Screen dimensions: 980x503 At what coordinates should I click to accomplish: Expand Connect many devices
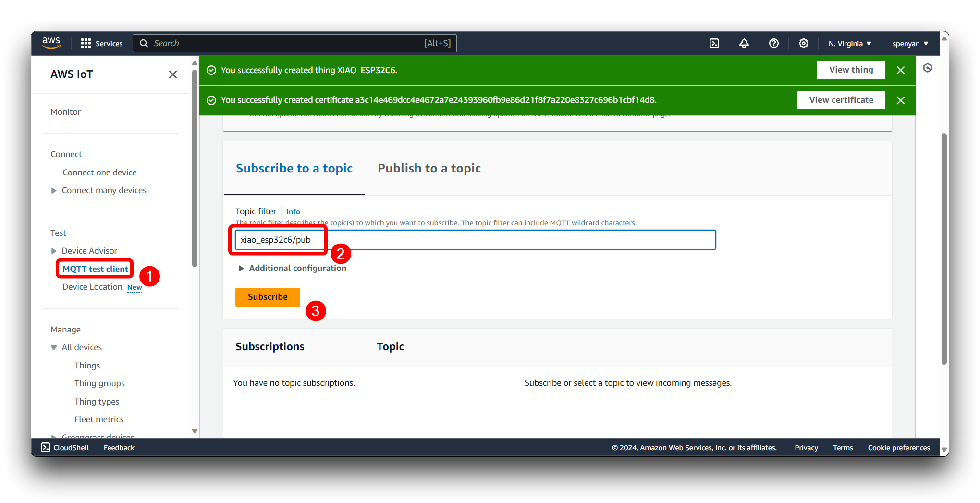pos(54,191)
